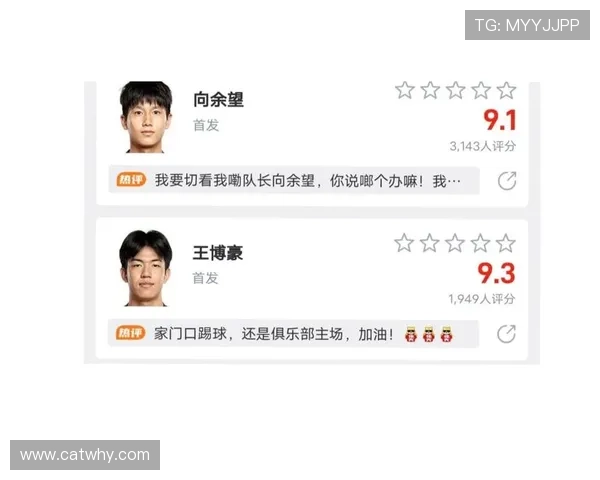Give 王博豪 a five-star rating
600x480 pixels.
[x=505, y=243]
